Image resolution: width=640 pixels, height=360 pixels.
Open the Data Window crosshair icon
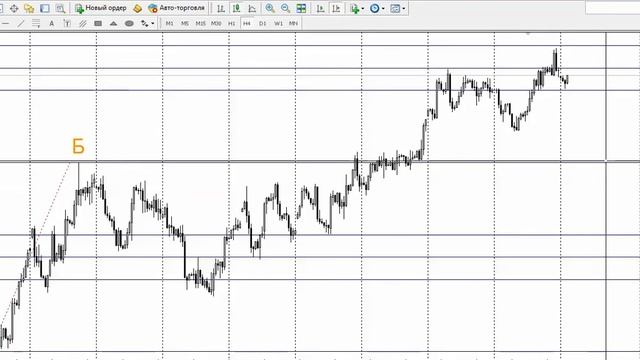pos(14,8)
